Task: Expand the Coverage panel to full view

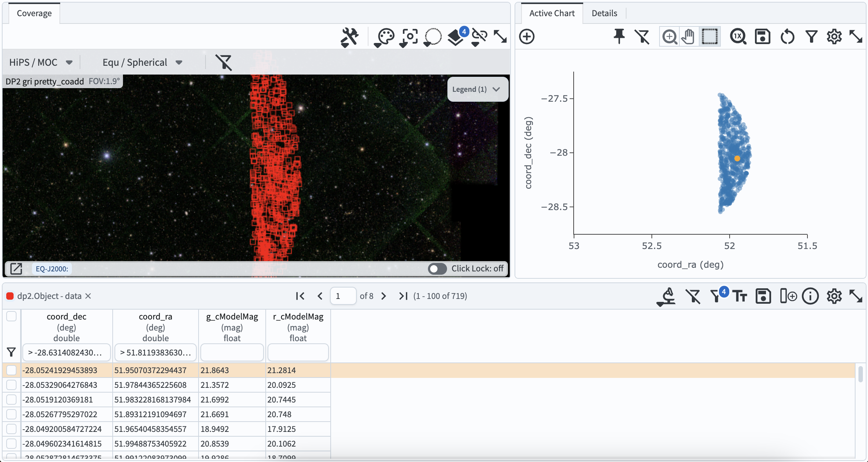Action: coord(500,37)
